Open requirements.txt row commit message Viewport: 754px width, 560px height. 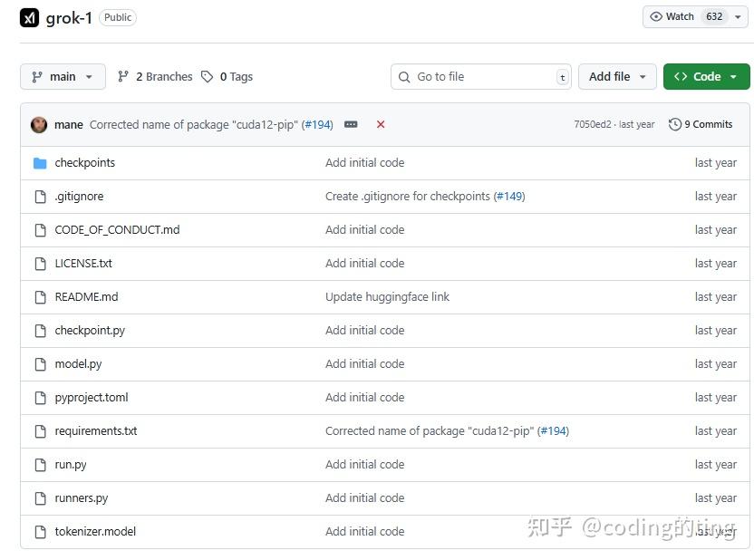(x=430, y=431)
